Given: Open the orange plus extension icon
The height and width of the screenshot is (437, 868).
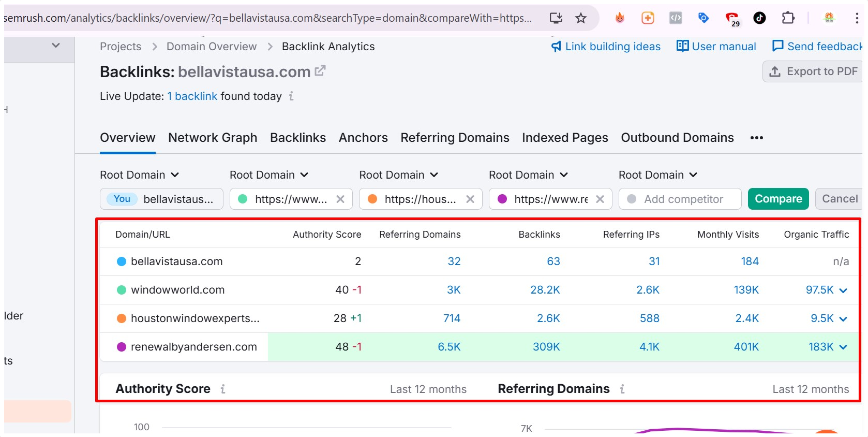Looking at the screenshot, I should click(x=648, y=18).
